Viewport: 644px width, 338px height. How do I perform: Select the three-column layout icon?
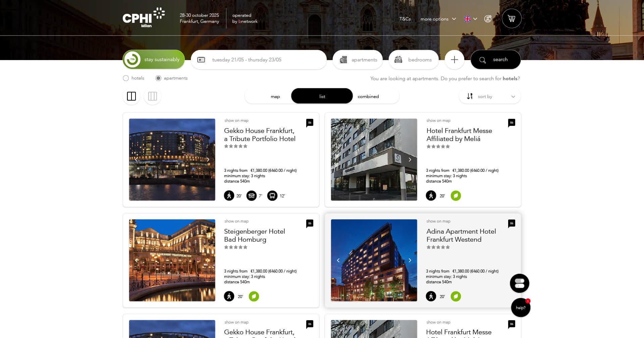pyautogui.click(x=153, y=96)
